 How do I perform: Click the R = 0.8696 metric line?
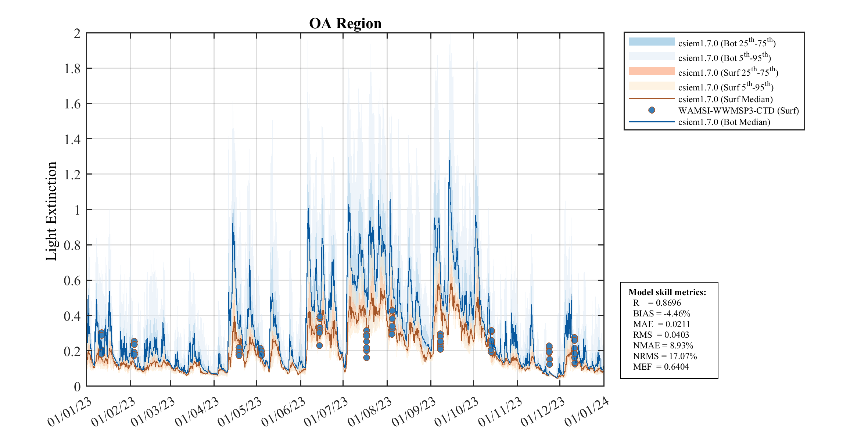[x=657, y=303]
